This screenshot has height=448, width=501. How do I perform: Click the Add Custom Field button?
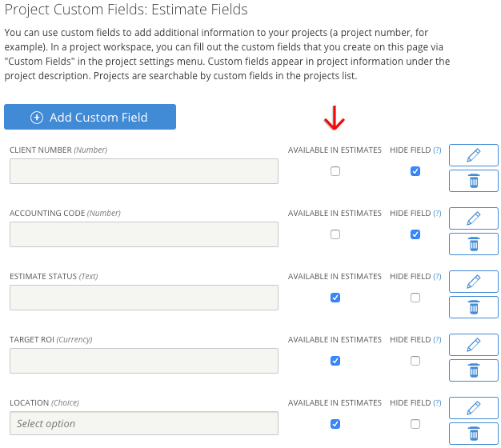pos(90,117)
